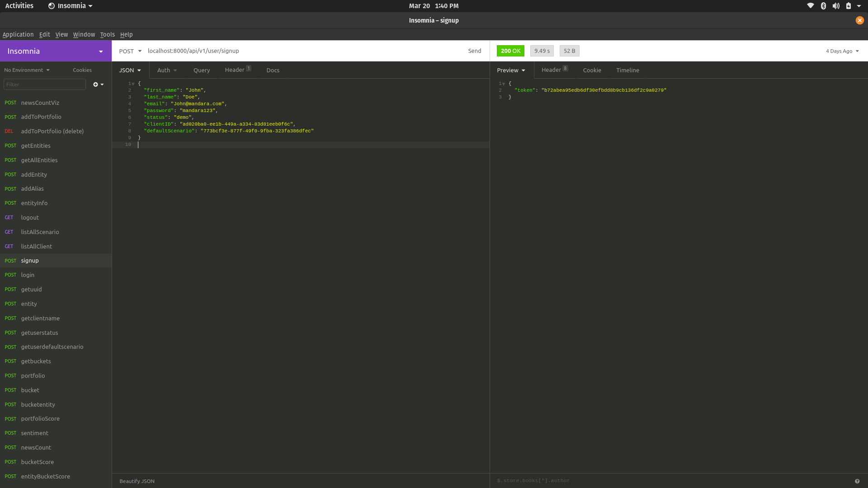Select the login request in sidebar
This screenshot has height=488, width=868.
[28, 275]
